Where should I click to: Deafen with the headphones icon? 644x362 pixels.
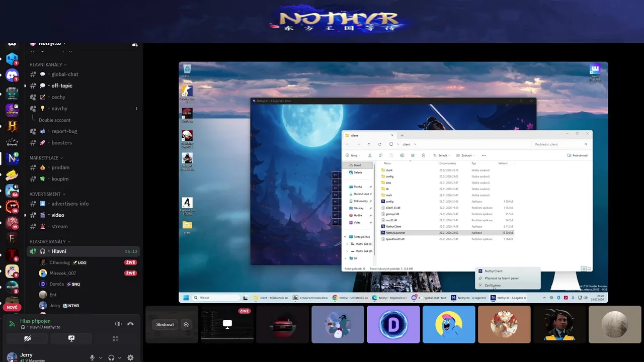111,357
